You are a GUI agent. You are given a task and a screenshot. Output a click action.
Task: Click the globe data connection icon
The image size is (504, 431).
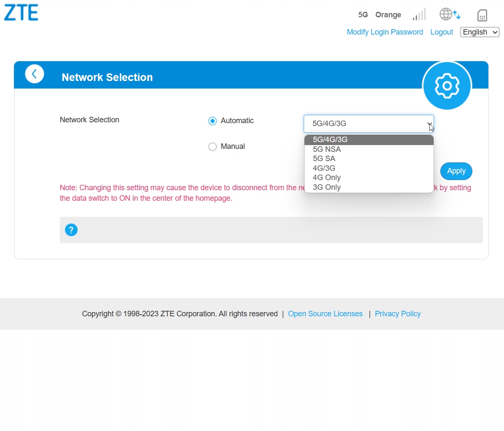450,14
